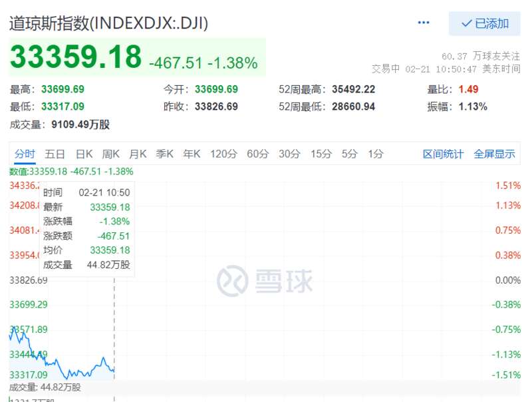Click the y-axis label 33699.29
The image size is (532, 402).
29,305
